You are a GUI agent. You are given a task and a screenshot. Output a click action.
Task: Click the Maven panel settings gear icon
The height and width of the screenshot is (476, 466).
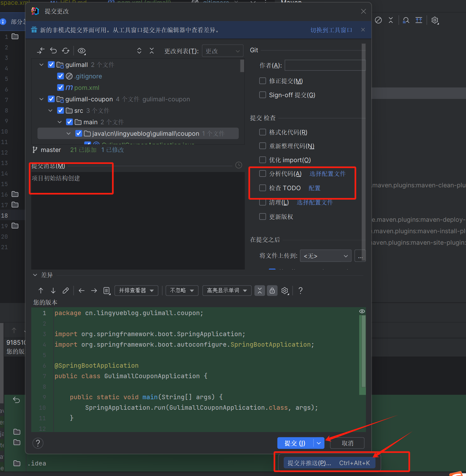point(435,20)
